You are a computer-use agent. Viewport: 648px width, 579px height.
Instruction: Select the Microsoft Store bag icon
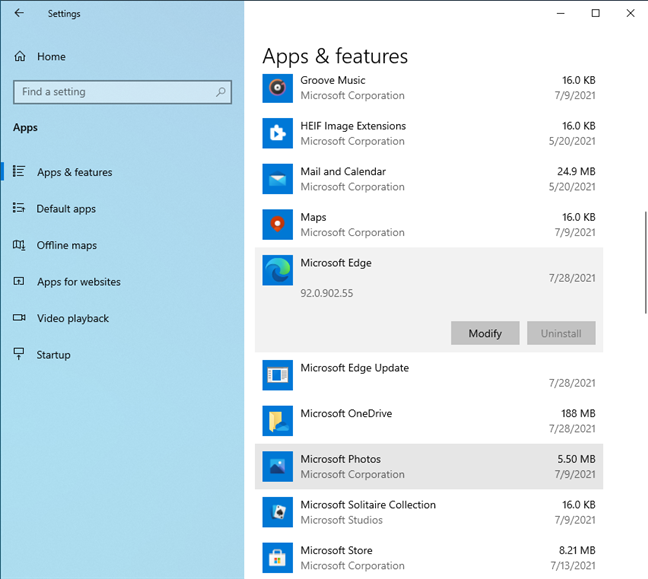[x=277, y=558]
